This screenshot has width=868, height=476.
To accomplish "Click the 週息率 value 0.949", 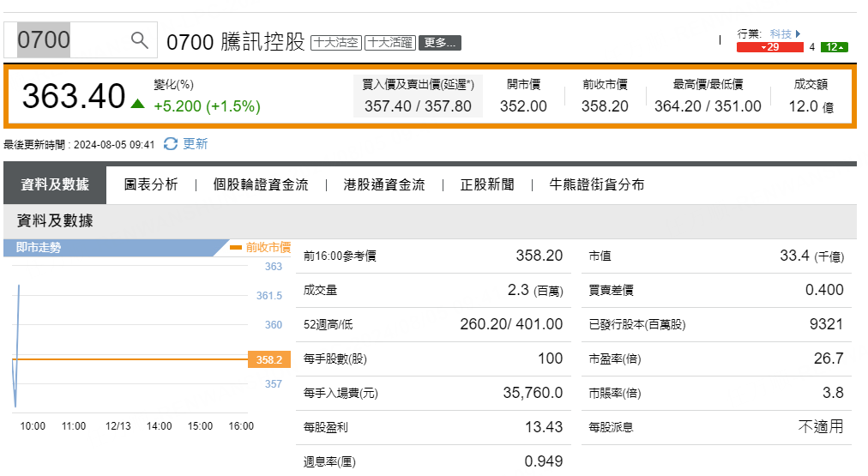I will (x=544, y=461).
